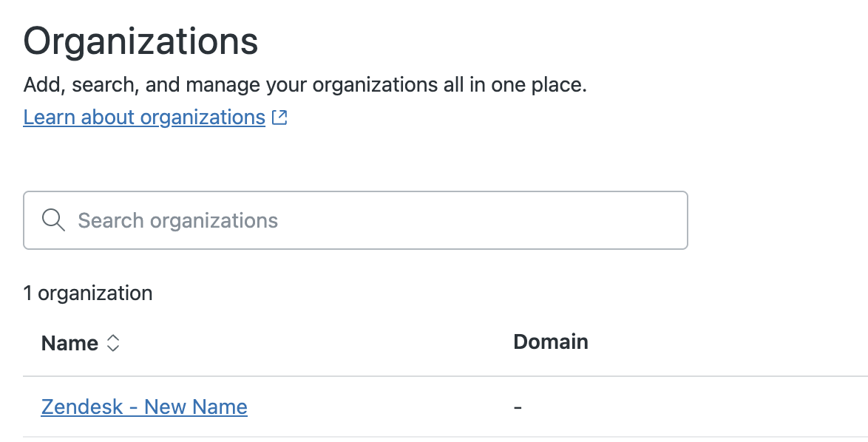This screenshot has height=442, width=868.
Task: Focus the Search organizations input field
Action: (x=355, y=220)
